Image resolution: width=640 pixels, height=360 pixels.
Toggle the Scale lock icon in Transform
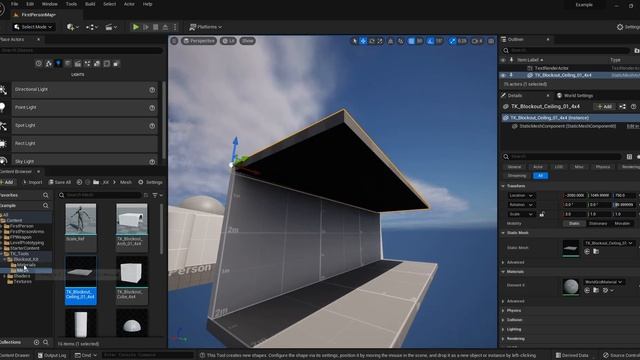tap(542, 214)
